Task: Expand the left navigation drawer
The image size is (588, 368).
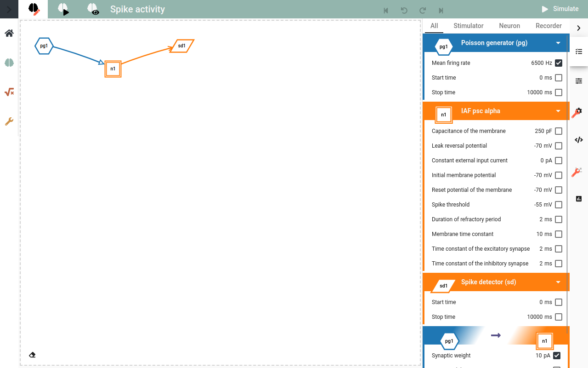Action: [x=9, y=9]
